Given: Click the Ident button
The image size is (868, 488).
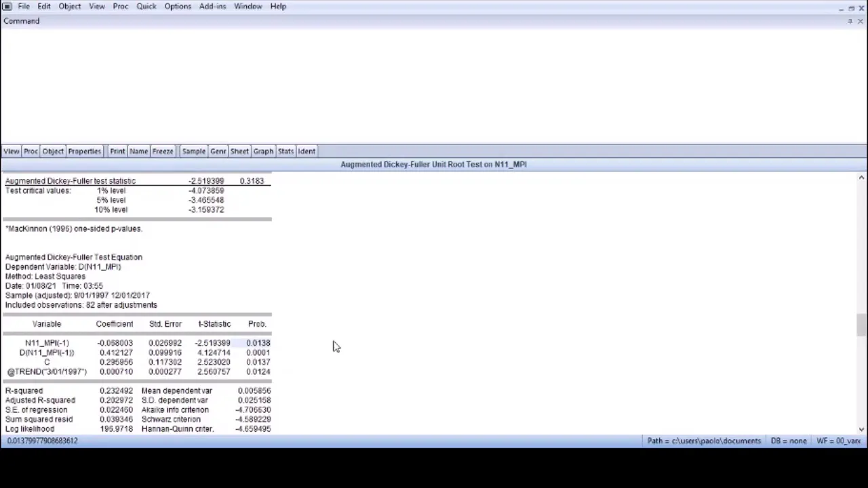Looking at the screenshot, I should [x=307, y=151].
